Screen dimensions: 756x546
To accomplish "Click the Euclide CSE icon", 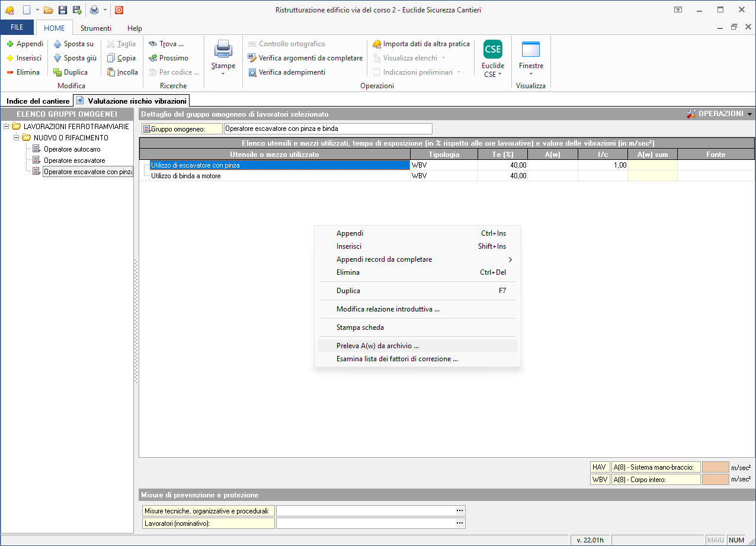I will pos(492,50).
